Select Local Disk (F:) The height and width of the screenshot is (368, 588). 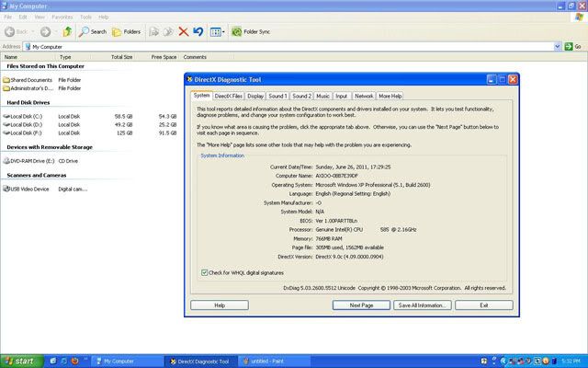[22, 132]
